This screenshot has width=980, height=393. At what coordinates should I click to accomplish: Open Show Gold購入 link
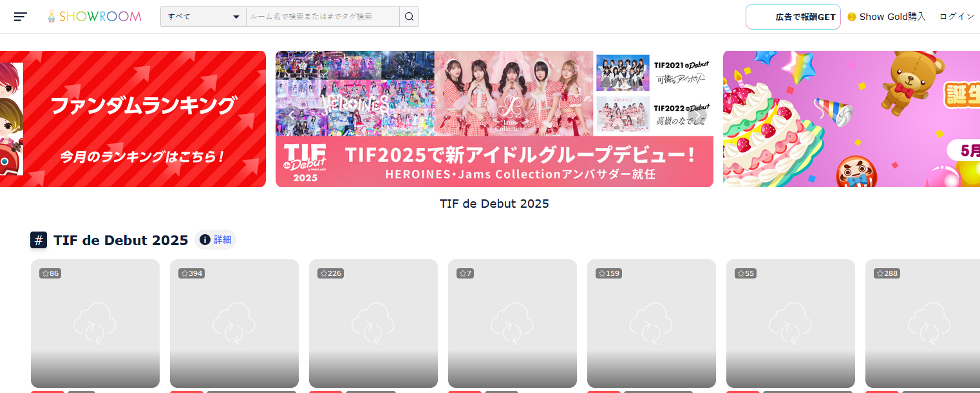click(x=892, y=17)
